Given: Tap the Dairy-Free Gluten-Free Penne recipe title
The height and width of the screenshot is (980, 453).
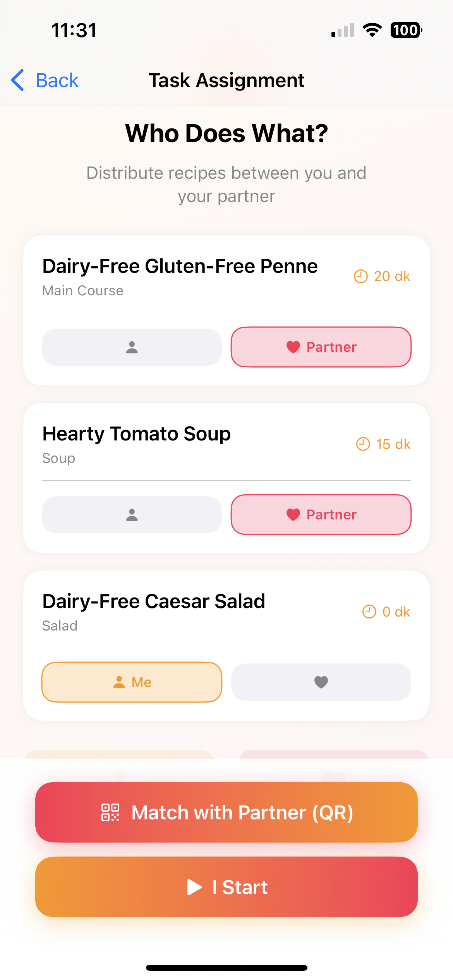Looking at the screenshot, I should point(180,266).
